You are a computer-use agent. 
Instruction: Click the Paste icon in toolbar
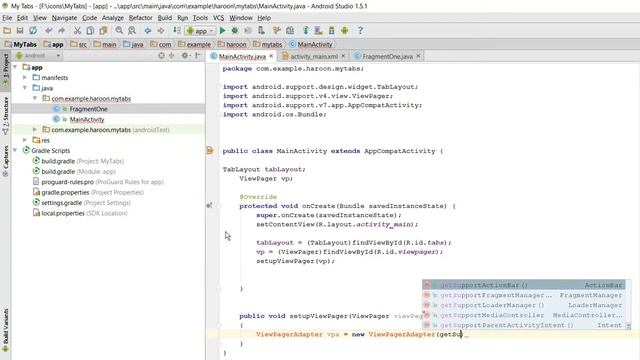pyautogui.click(x=103, y=31)
